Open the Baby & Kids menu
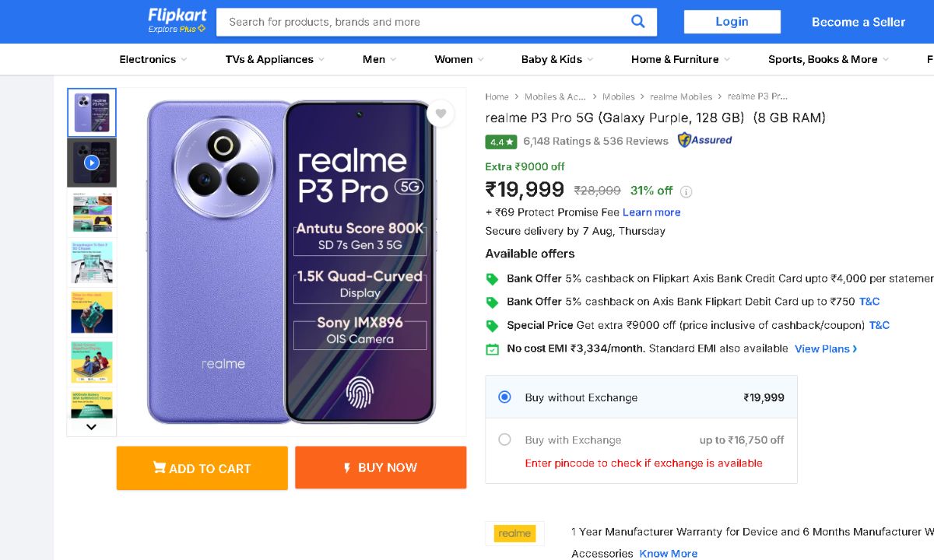 click(x=557, y=59)
